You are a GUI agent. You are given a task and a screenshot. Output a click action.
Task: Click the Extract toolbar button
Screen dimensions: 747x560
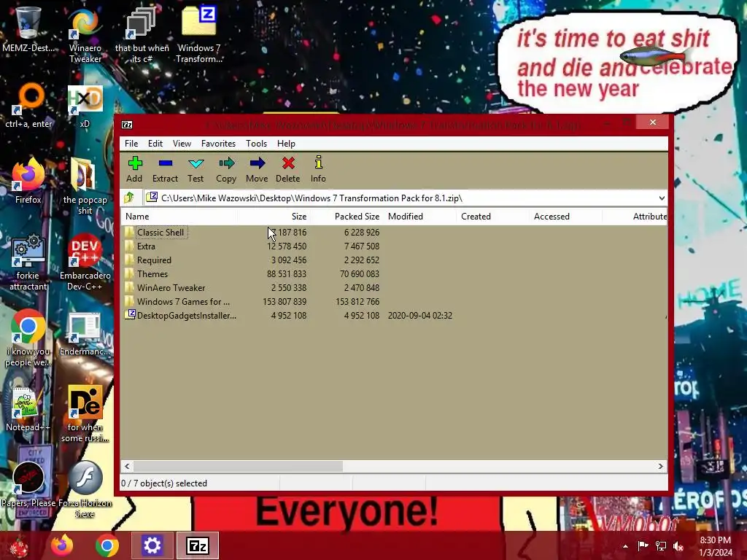(165, 169)
